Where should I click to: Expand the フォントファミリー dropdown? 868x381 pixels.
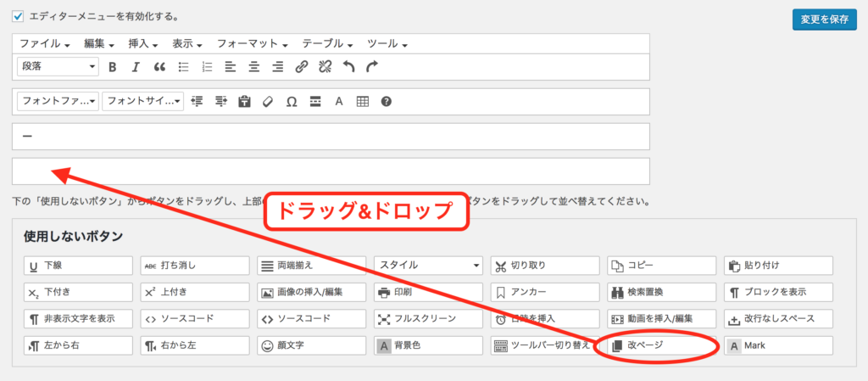click(x=58, y=102)
